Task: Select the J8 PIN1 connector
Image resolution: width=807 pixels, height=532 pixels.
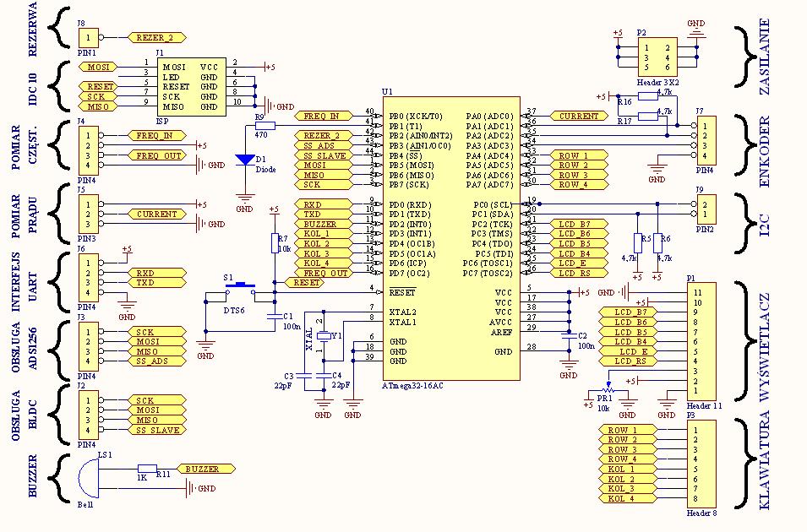Action: click(x=89, y=37)
